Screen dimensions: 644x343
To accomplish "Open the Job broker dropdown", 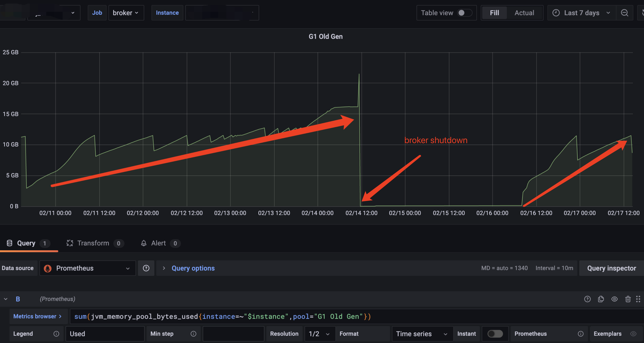I will [x=126, y=13].
